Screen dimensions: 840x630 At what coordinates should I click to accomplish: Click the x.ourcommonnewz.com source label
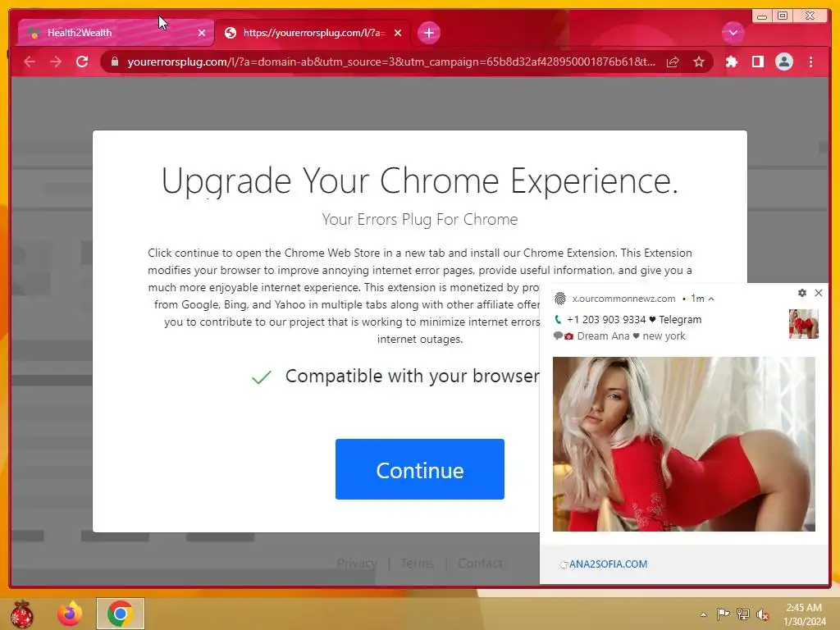pos(623,299)
